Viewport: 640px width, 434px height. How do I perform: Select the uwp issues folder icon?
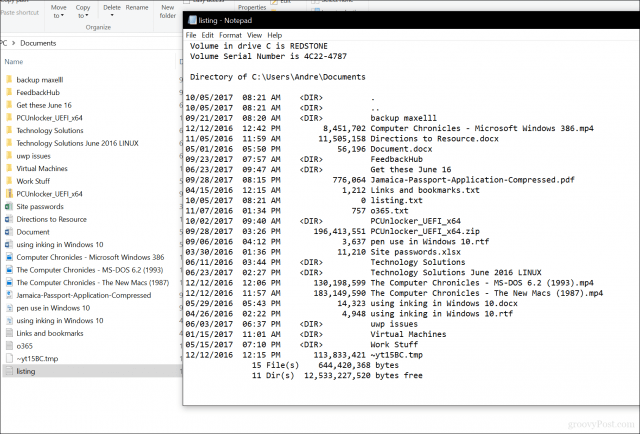pyautogui.click(x=9, y=155)
